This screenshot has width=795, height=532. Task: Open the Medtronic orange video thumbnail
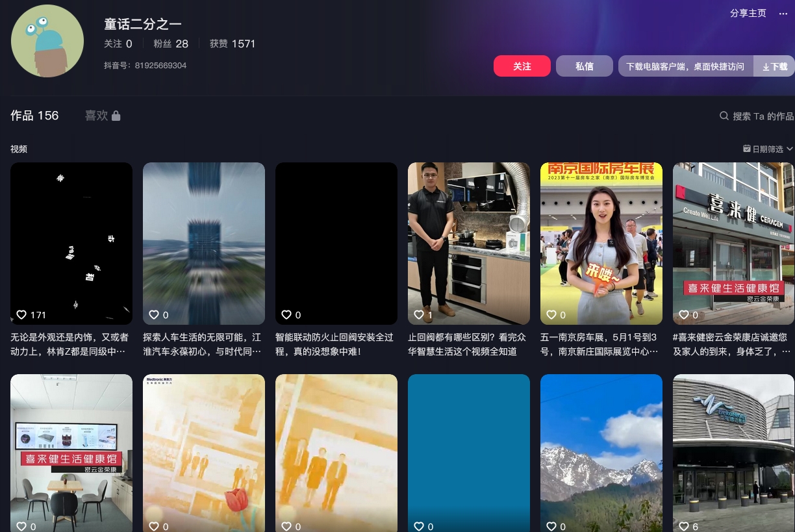pos(204,453)
